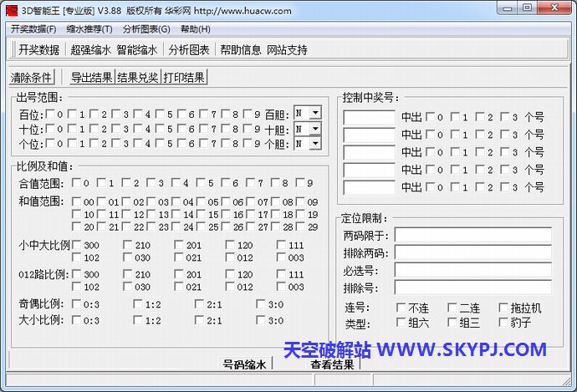Click the 查看结果 button
The image size is (577, 392).
332,364
